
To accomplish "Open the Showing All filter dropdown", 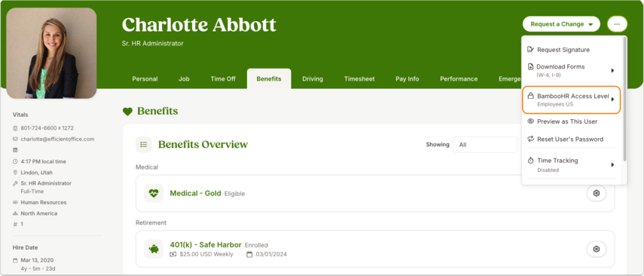I will [485, 145].
